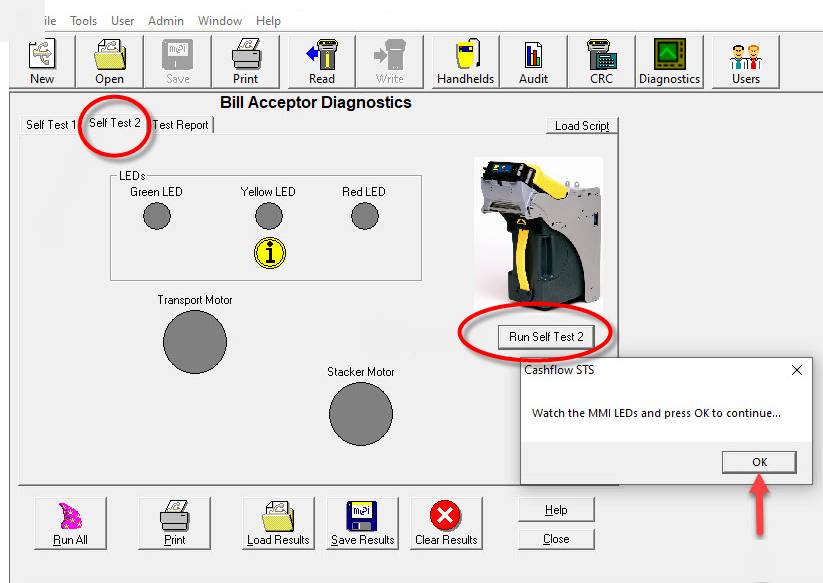823x583 pixels.
Task: Open the Audit tool
Action: pos(533,62)
